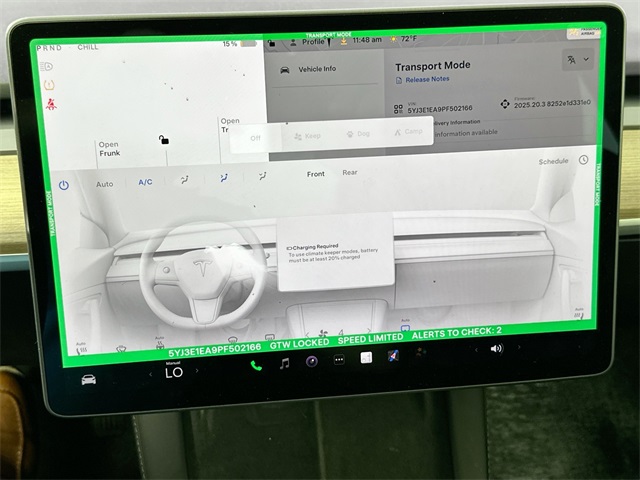This screenshot has width=640, height=480.
Task: Open the Profile menu
Action: click(309, 42)
